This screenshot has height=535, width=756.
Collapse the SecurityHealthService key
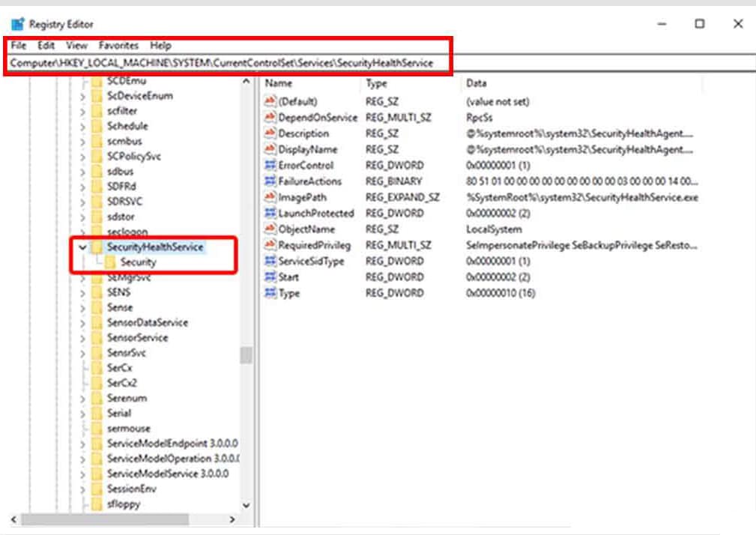coord(82,248)
